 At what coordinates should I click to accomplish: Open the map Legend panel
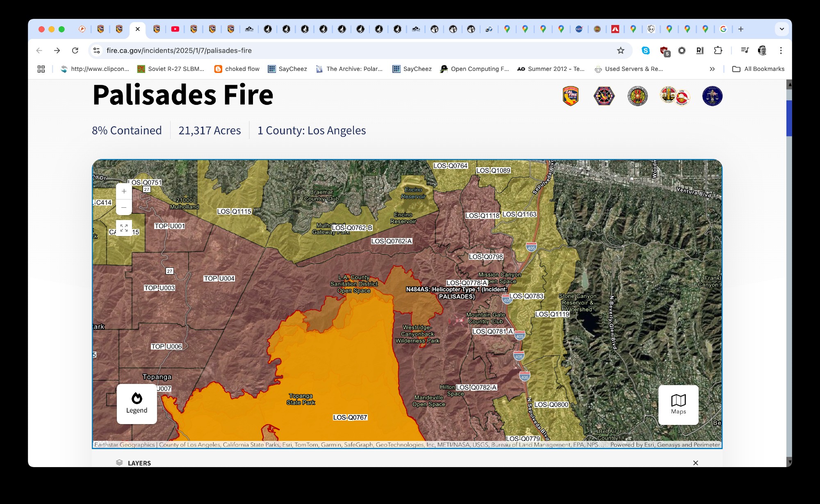(x=137, y=404)
